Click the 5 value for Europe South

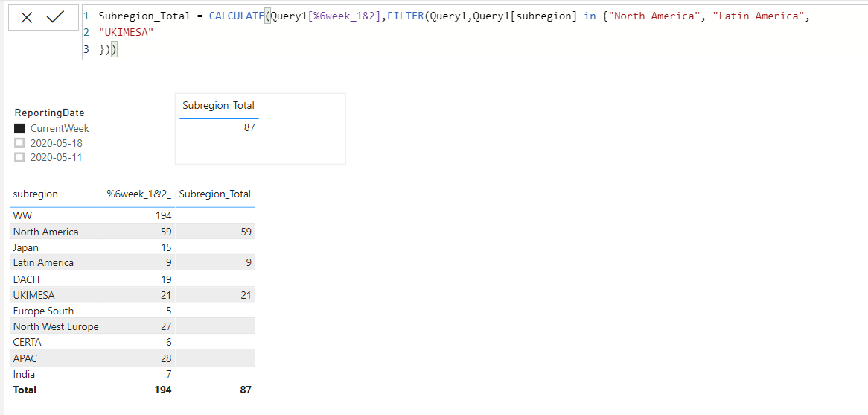tap(169, 311)
